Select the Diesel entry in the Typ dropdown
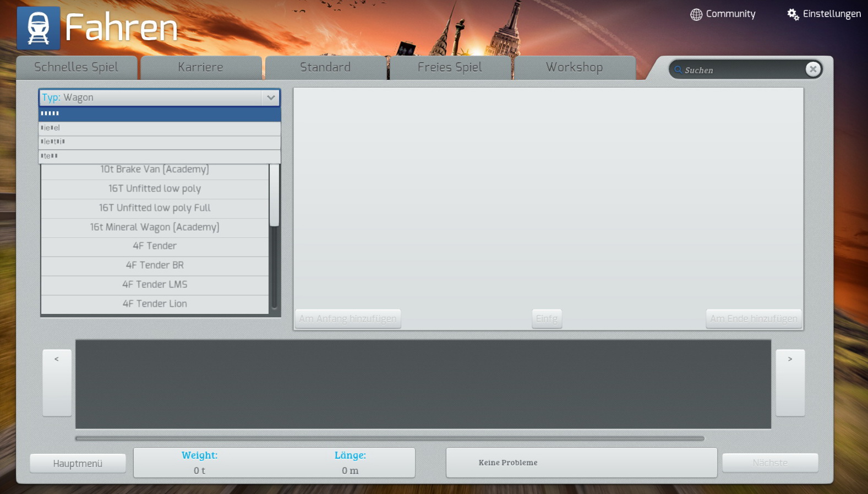Viewport: 868px width, 494px height. [159, 128]
